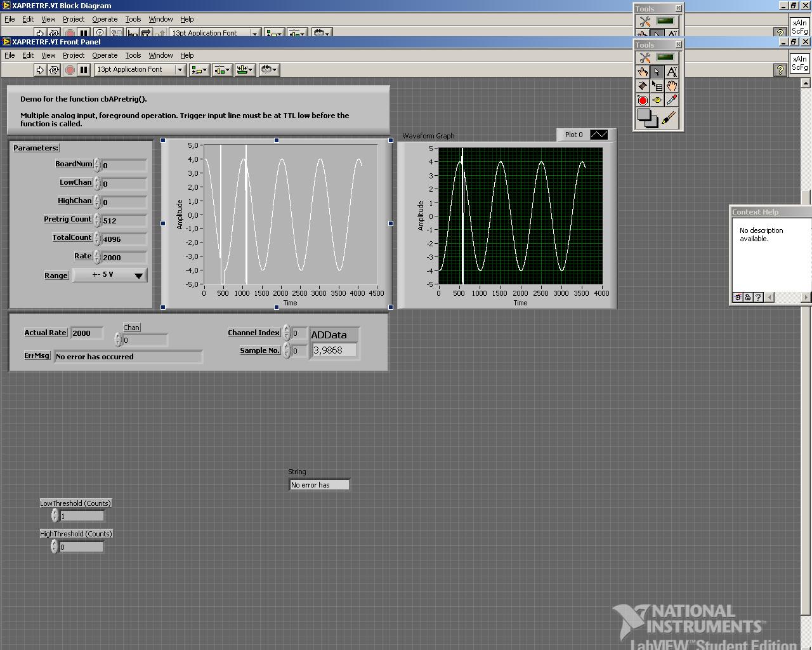Show Context Help from Front Panel toolbar
812x650 pixels.
click(x=780, y=70)
